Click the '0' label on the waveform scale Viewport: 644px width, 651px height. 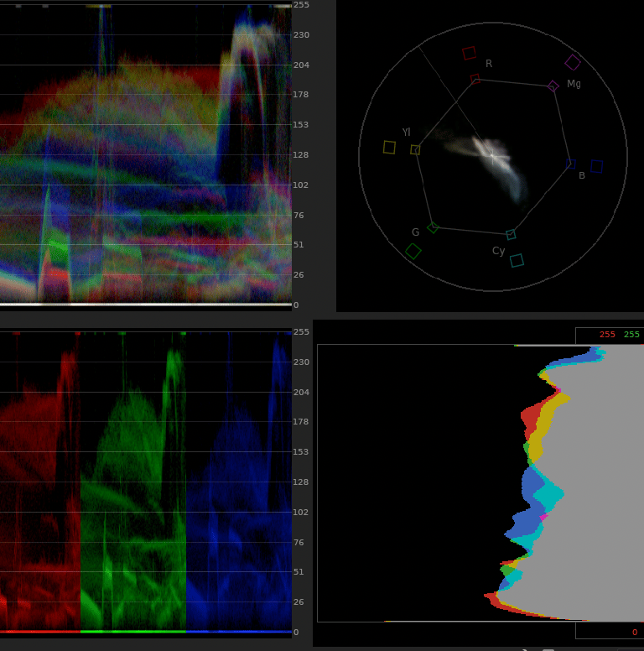296,305
